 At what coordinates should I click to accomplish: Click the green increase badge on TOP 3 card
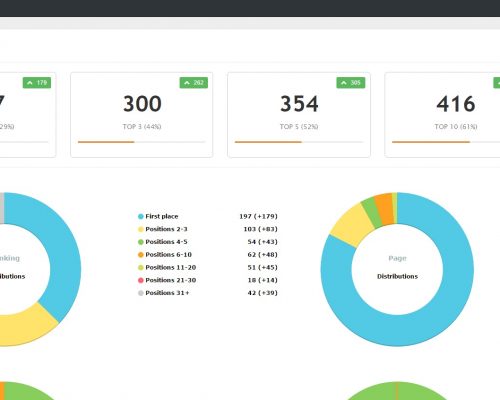(x=194, y=83)
